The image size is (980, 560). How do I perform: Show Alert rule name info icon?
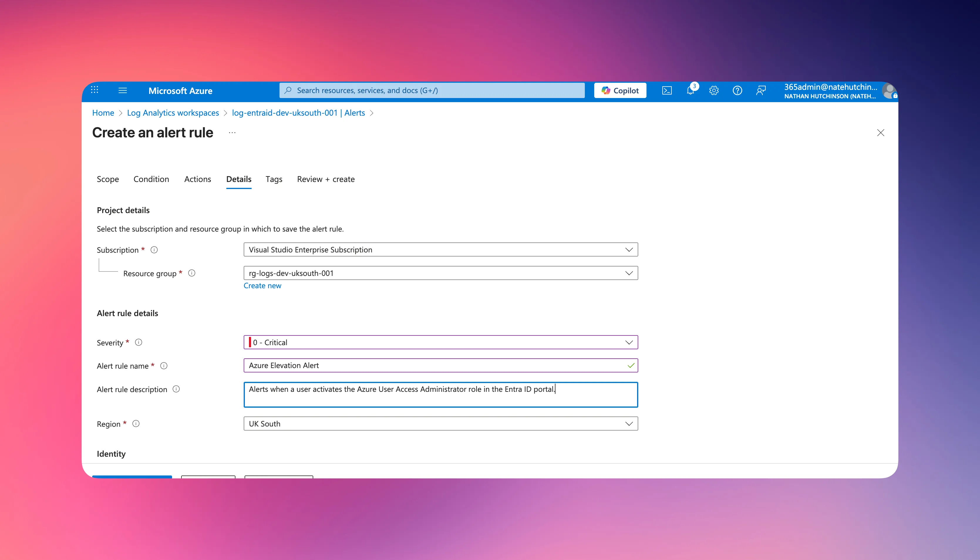(164, 366)
